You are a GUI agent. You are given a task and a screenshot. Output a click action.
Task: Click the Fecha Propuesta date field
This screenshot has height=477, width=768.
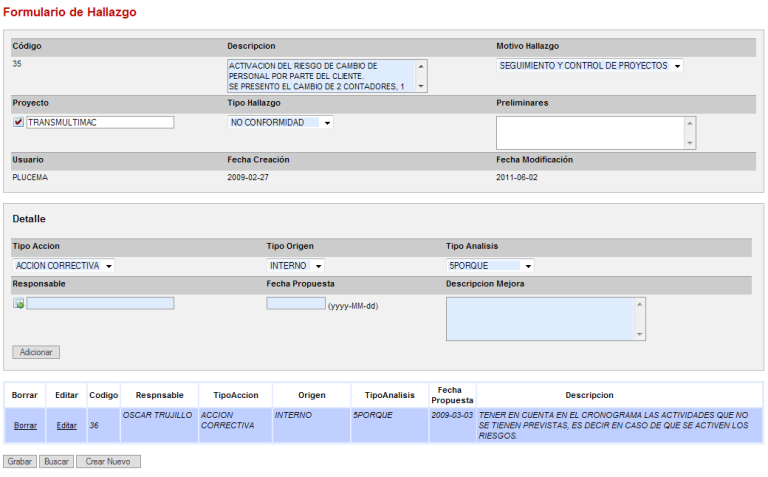point(296,304)
